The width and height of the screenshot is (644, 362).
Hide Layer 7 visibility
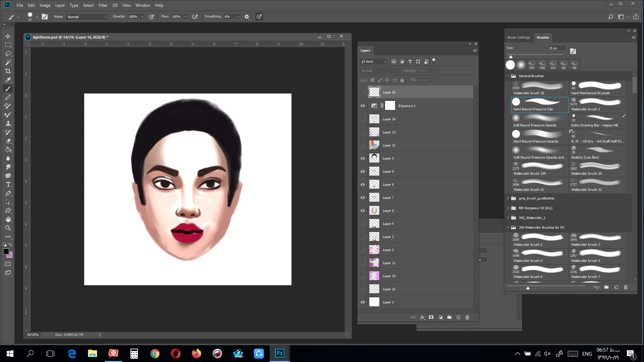point(363,197)
